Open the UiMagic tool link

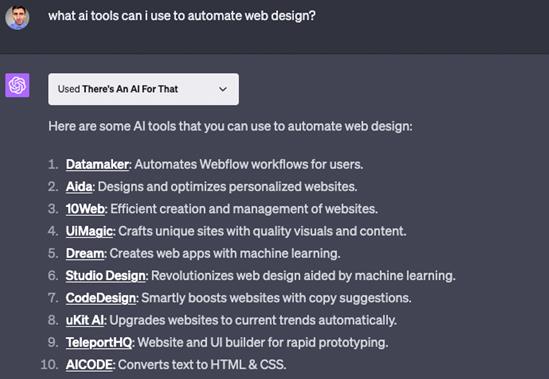pyautogui.click(x=89, y=231)
